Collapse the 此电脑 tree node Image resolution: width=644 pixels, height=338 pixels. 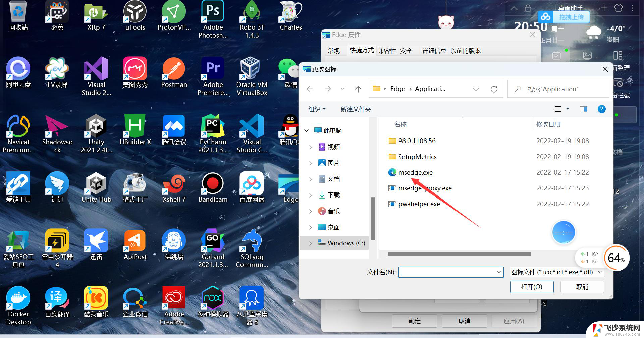click(x=307, y=130)
